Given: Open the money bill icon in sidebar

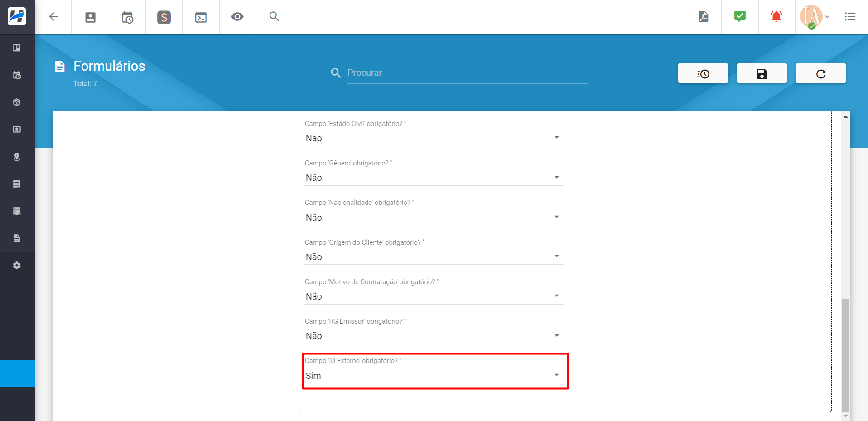Looking at the screenshot, I should [x=17, y=130].
